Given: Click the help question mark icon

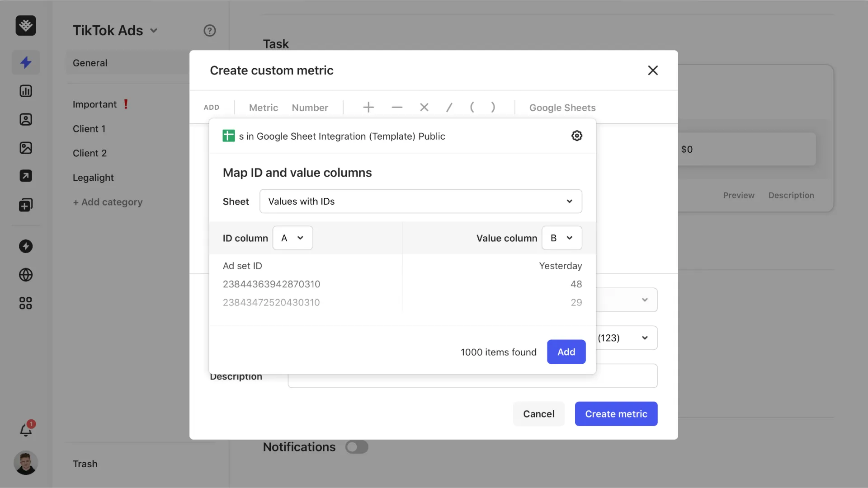Looking at the screenshot, I should pyautogui.click(x=209, y=30).
